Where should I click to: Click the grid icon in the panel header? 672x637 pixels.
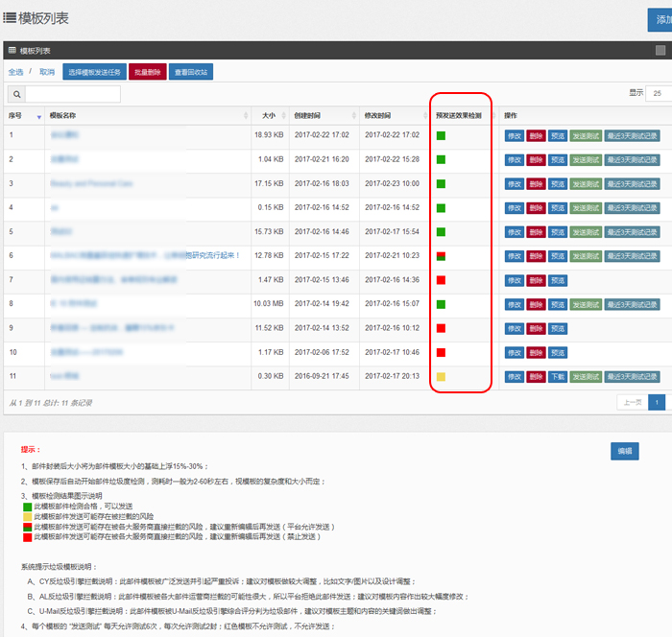click(12, 50)
